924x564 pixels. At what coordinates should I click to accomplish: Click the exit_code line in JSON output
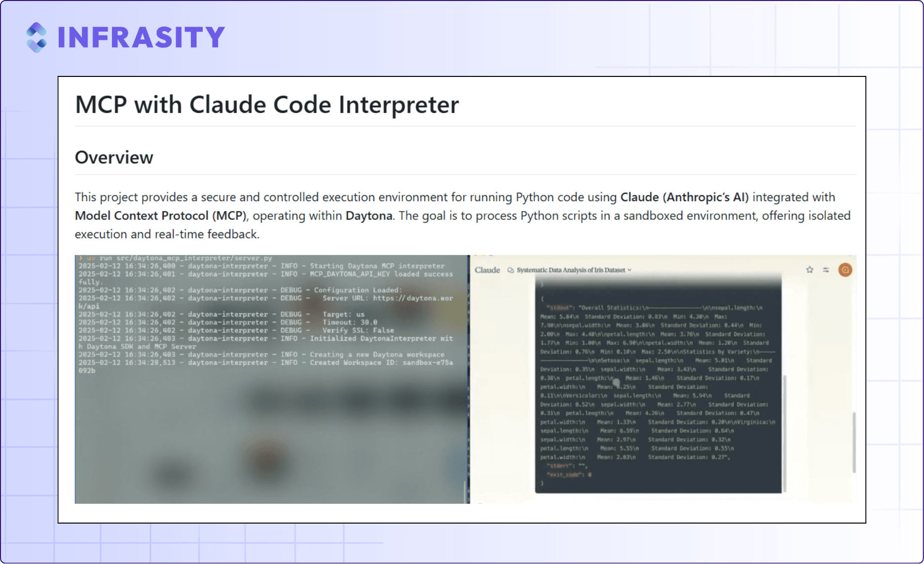coord(569,475)
